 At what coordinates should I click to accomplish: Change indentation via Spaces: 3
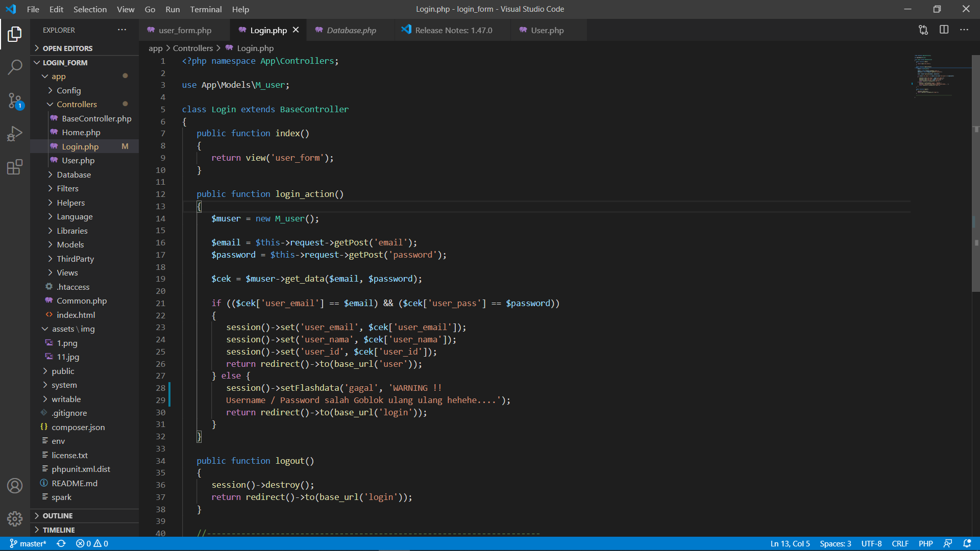point(835,543)
